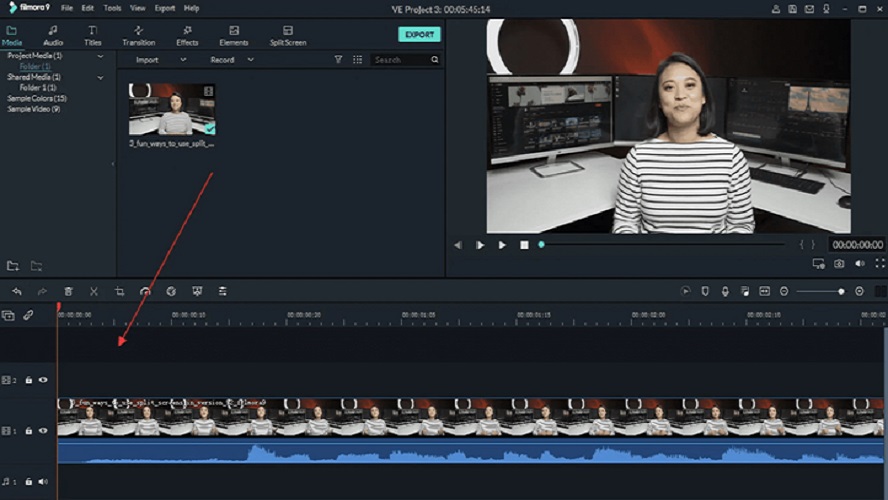Image resolution: width=888 pixels, height=500 pixels.
Task: Mute audio track 1 speaker icon
Action: click(43, 482)
